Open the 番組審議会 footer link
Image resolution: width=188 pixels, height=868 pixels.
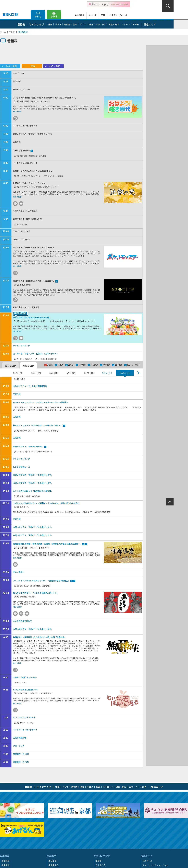click(x=53, y=865)
